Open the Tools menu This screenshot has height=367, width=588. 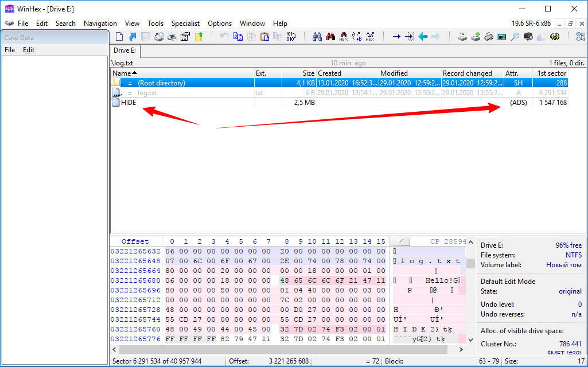pyautogui.click(x=155, y=24)
